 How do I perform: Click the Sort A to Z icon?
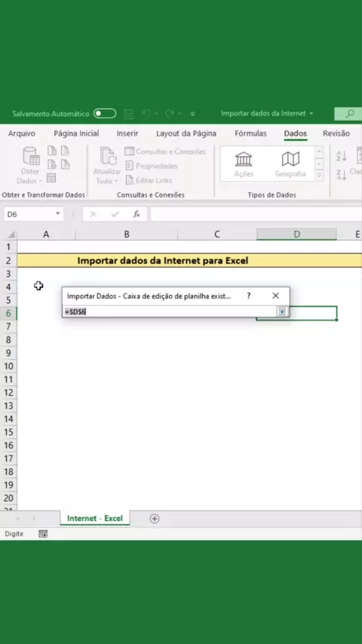342,155
